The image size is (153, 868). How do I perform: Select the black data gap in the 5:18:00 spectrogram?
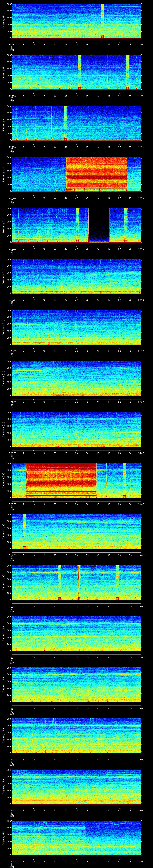99,225
